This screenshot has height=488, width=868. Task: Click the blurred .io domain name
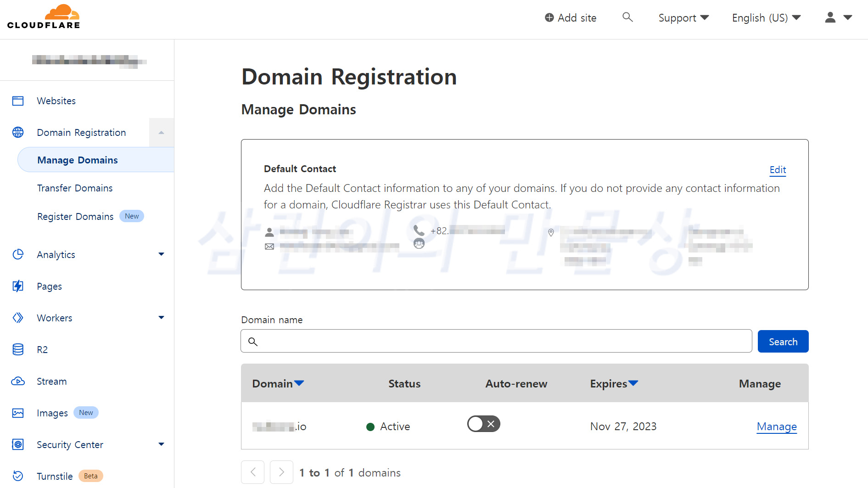pos(279,427)
